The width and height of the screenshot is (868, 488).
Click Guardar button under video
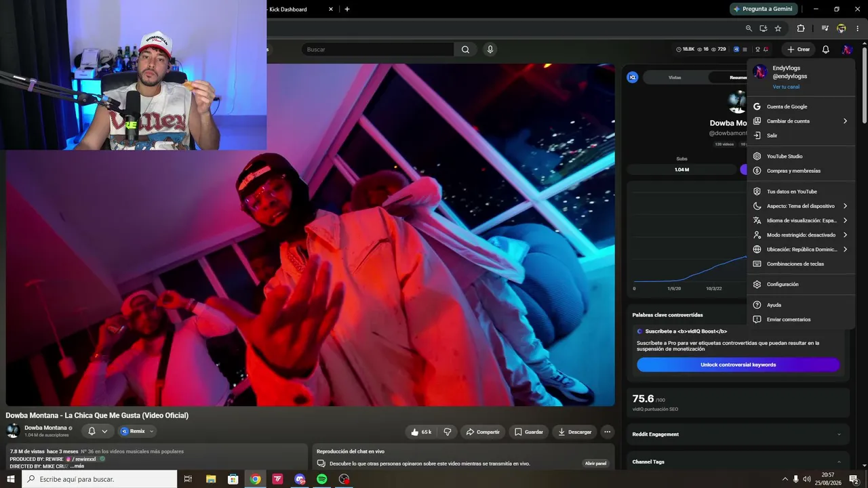click(x=528, y=432)
